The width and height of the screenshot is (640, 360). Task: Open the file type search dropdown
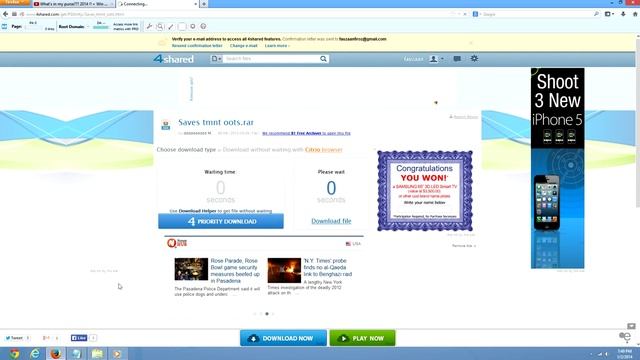pos(216,59)
